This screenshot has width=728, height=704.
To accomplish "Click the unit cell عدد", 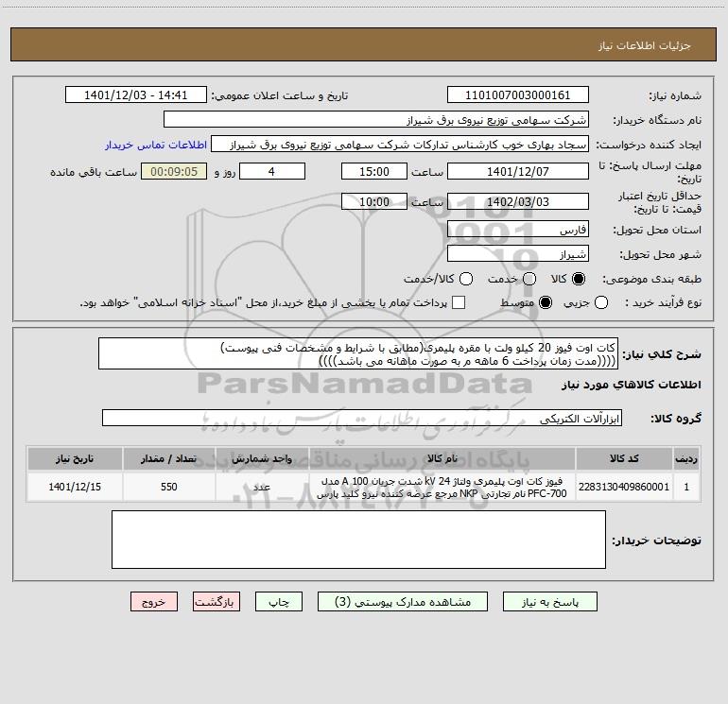I will [x=262, y=487].
